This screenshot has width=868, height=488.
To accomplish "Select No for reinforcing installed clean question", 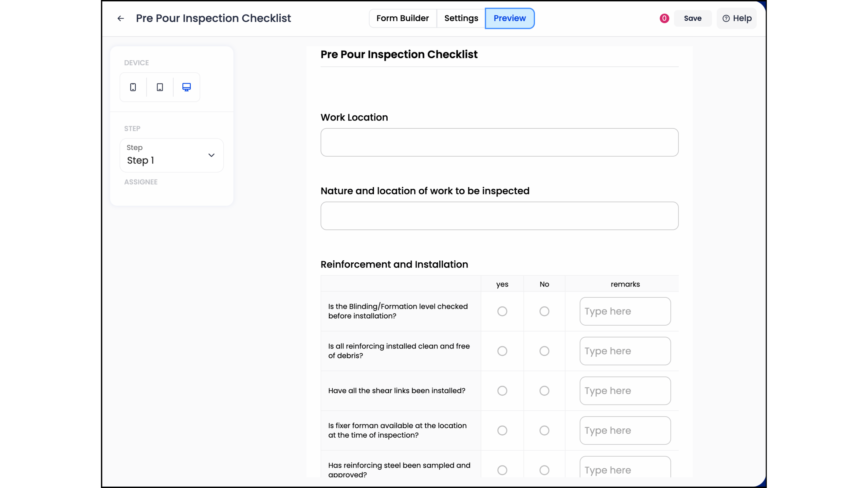I will point(544,351).
